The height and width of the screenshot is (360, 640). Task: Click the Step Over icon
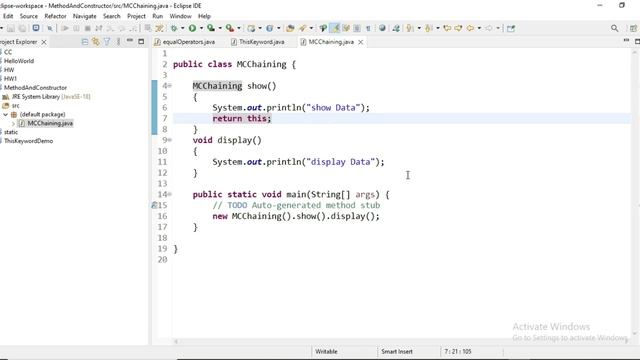(122, 28)
